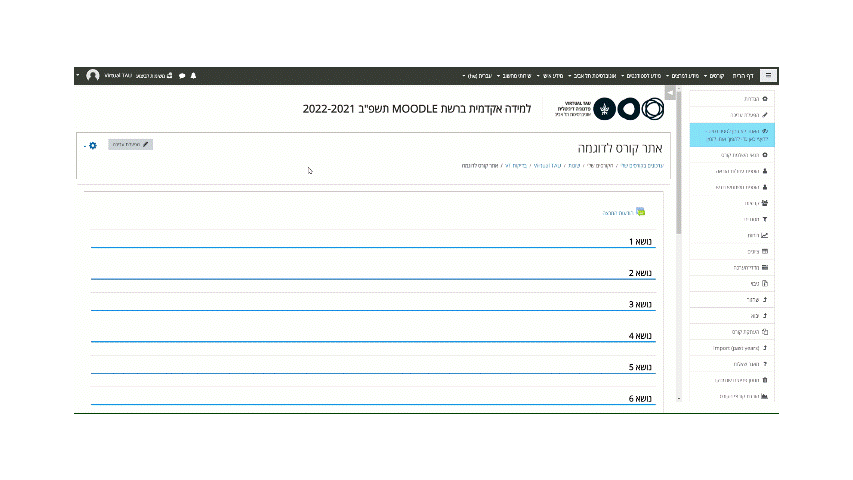Open section נושא 4

[x=640, y=336]
